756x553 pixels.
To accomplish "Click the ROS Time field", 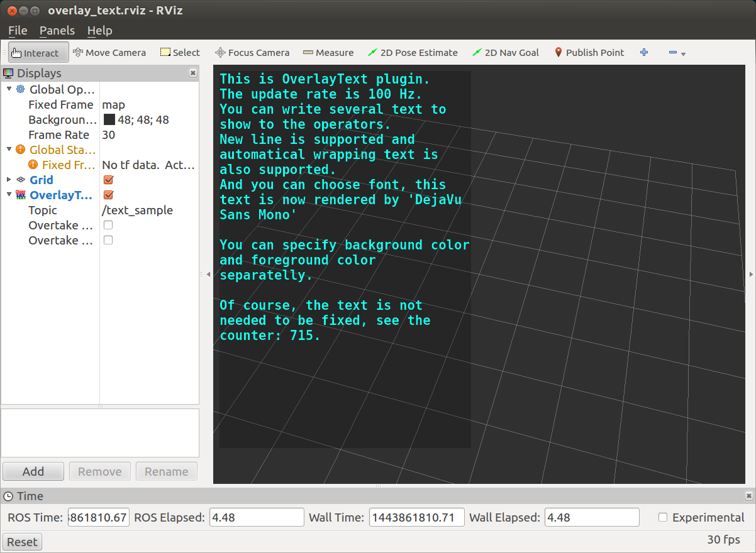I will click(98, 518).
